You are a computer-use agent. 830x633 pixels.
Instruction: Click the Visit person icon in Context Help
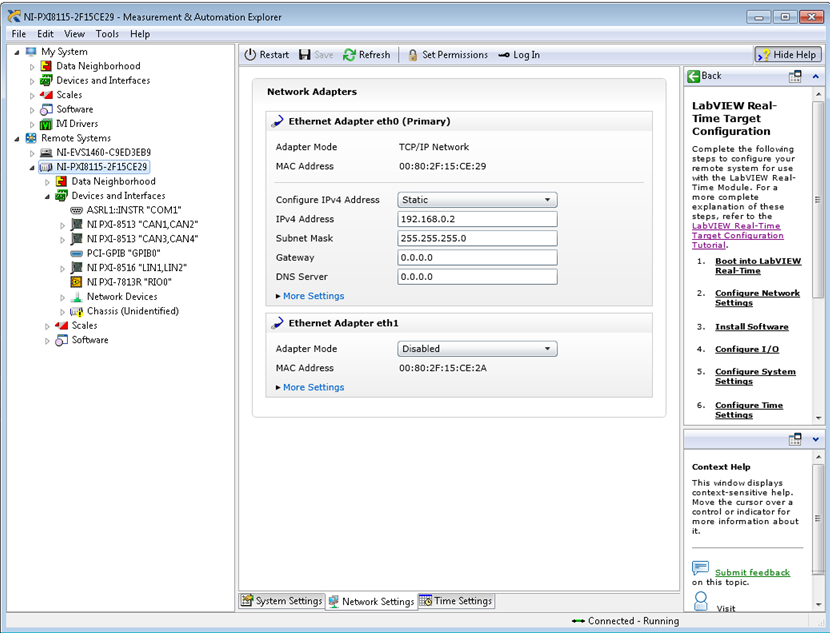(701, 601)
